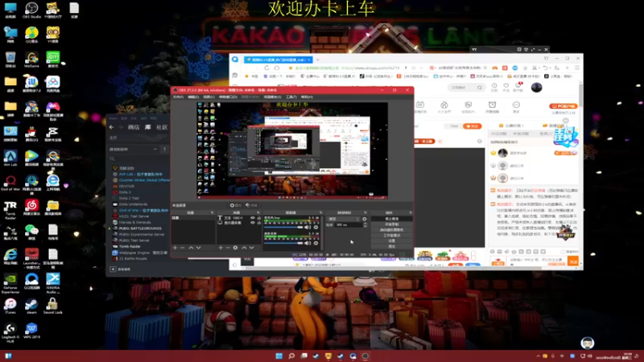The width and height of the screenshot is (644, 362).
Task: Add a scene with OBS scenes plus
Action: point(175,248)
